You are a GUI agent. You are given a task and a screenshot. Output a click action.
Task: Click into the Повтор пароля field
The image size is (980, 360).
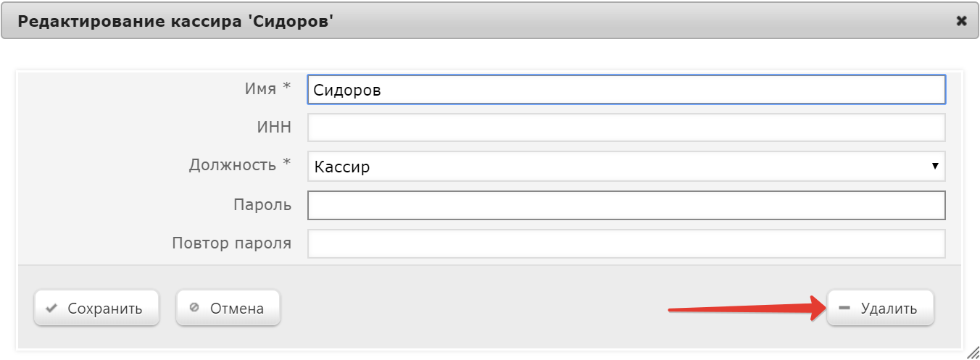pos(626,243)
